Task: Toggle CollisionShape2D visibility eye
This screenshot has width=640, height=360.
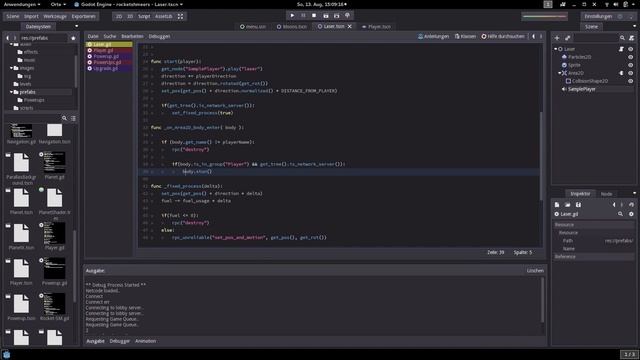Action: (631, 81)
